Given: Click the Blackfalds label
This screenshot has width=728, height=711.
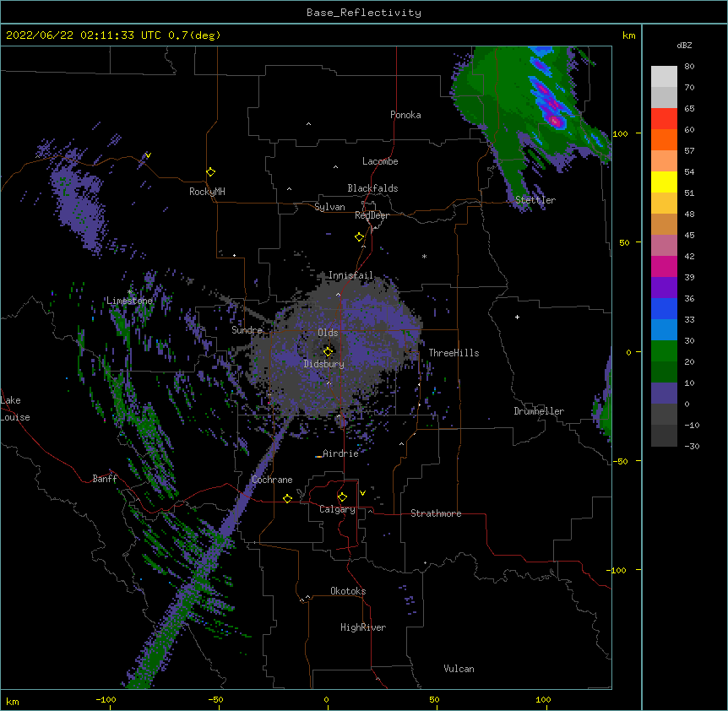Looking at the screenshot, I should [372, 188].
